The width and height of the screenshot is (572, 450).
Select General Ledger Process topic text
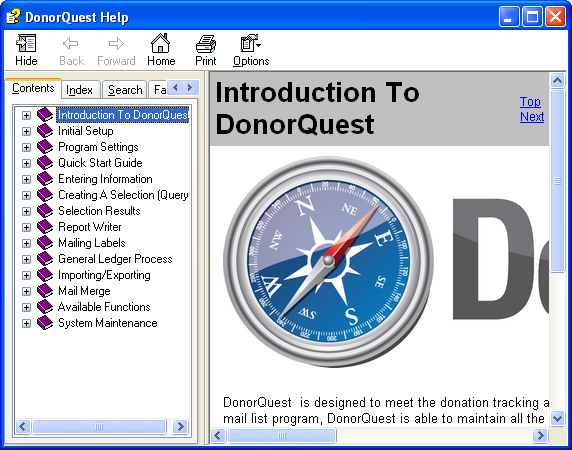coord(115,259)
